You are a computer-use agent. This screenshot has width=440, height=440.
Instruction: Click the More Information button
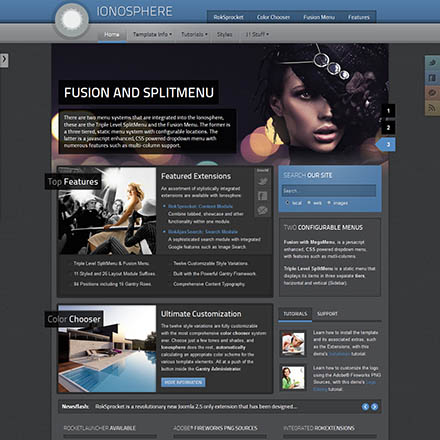click(x=183, y=382)
